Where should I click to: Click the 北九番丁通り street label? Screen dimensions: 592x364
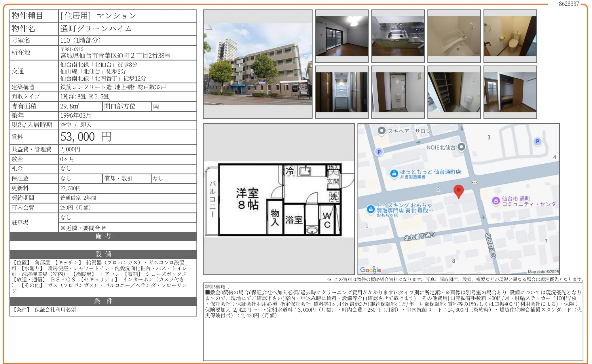(420, 236)
